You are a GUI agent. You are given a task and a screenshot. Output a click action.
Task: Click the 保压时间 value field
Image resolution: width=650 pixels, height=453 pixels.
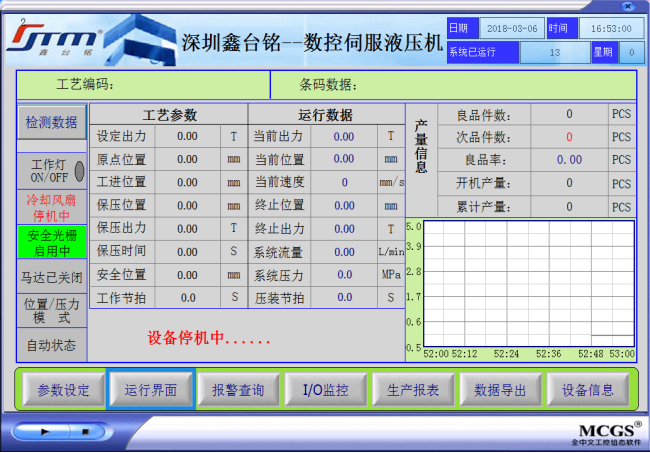[187, 252]
